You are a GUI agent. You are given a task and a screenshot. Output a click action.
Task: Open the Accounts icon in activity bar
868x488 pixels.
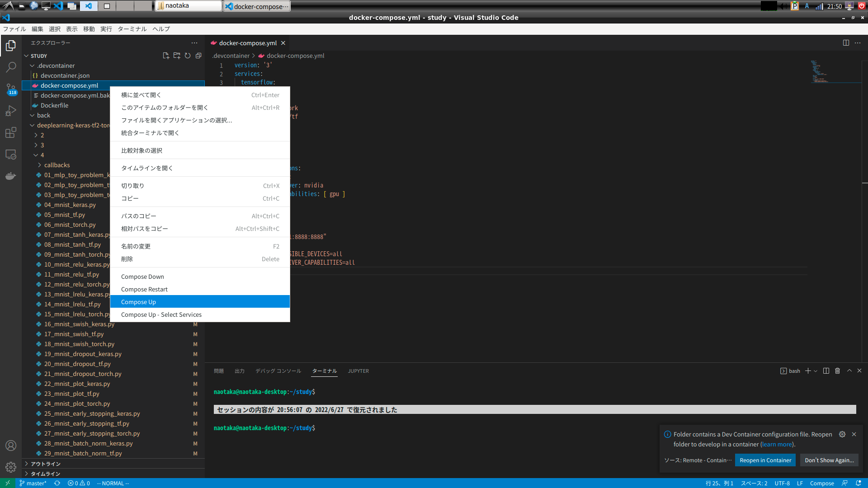pos(11,446)
